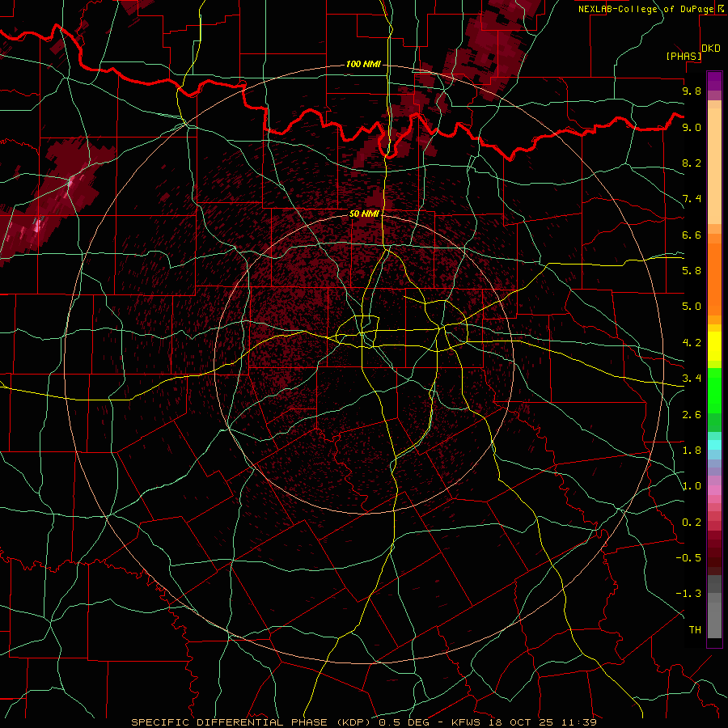Screen dimensions: 728x728
Task: Click the 3.4 value on the color scale
Action: 692,379
